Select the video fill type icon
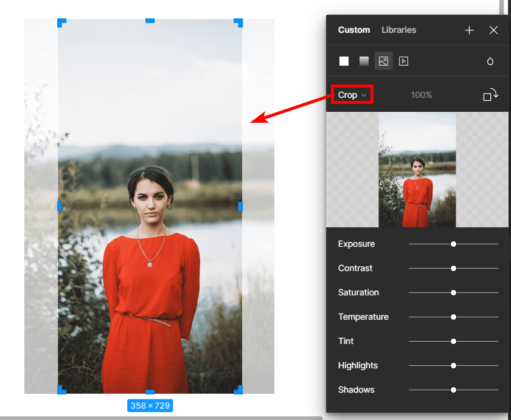This screenshot has width=511, height=420. tap(403, 61)
